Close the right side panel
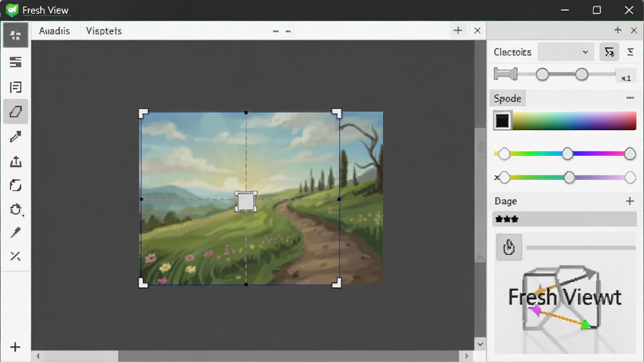The width and height of the screenshot is (644, 362). click(634, 30)
